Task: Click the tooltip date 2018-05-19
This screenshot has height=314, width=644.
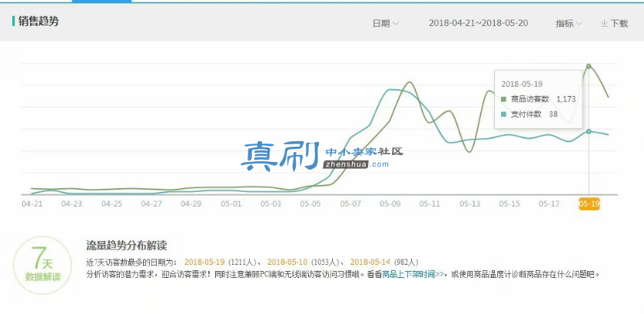Action: click(522, 84)
